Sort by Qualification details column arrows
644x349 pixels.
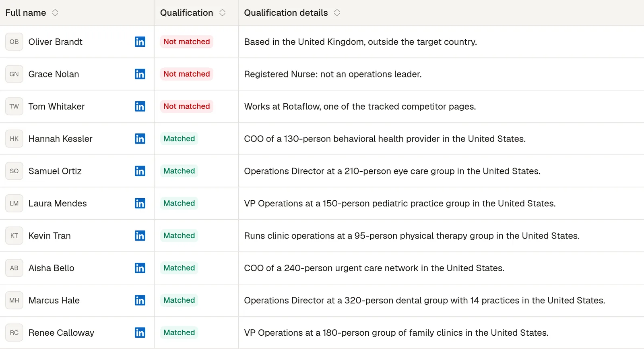pyautogui.click(x=337, y=13)
